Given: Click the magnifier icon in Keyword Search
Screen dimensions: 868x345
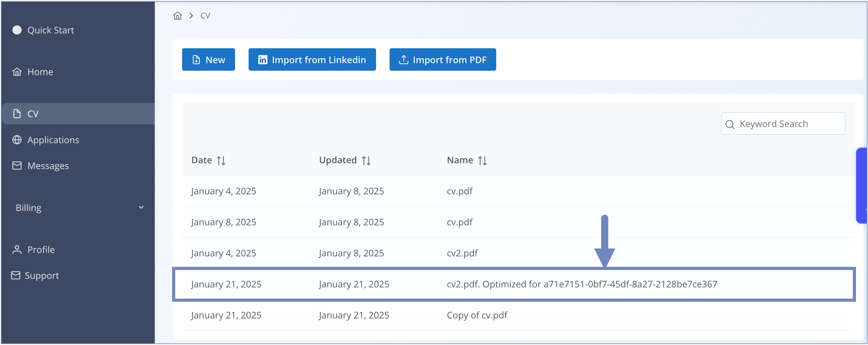Looking at the screenshot, I should pos(730,124).
